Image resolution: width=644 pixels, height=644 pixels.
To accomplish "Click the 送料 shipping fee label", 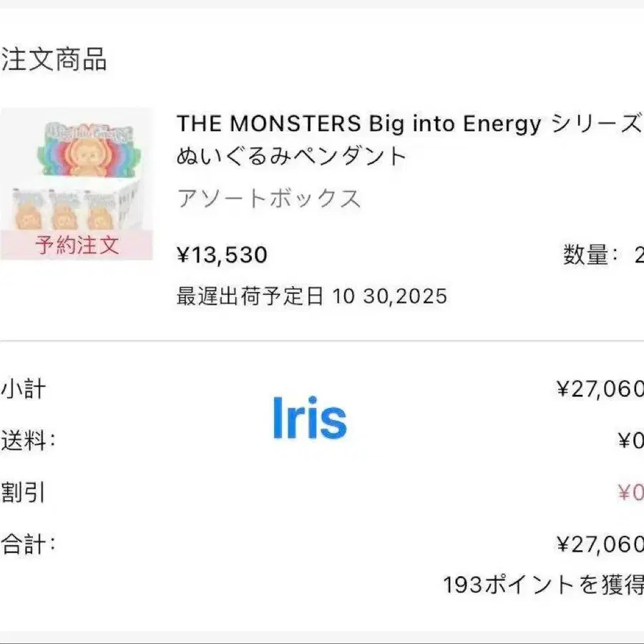I will [27, 440].
